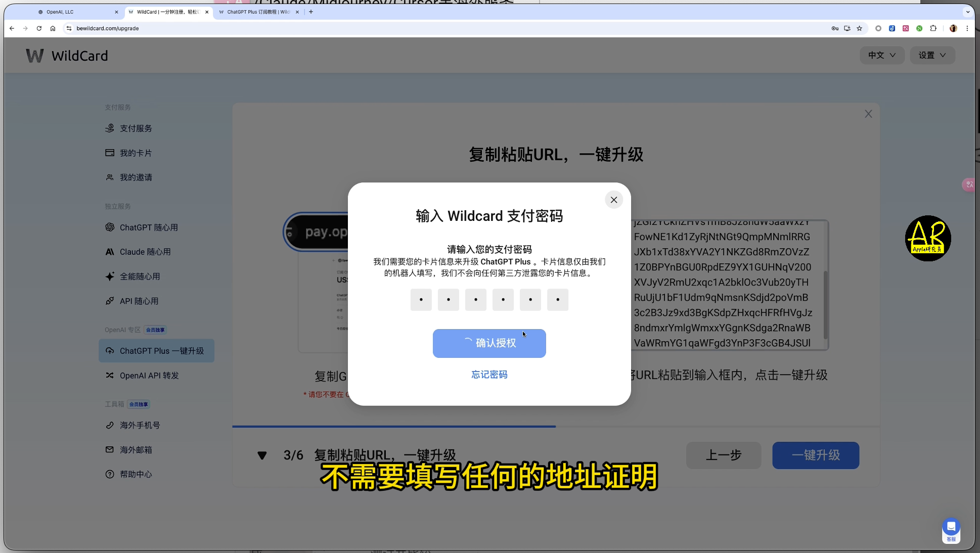
Task: Click the 全能随心用 sparkle icon
Action: [x=109, y=276]
